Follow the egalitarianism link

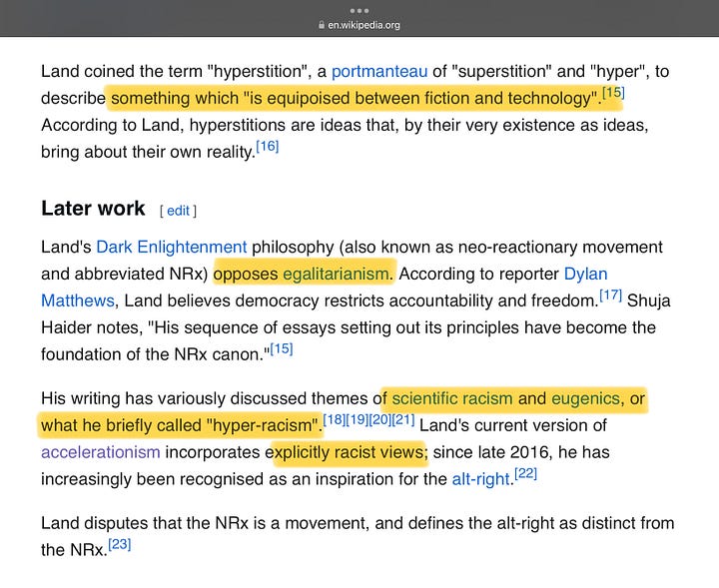(x=337, y=275)
